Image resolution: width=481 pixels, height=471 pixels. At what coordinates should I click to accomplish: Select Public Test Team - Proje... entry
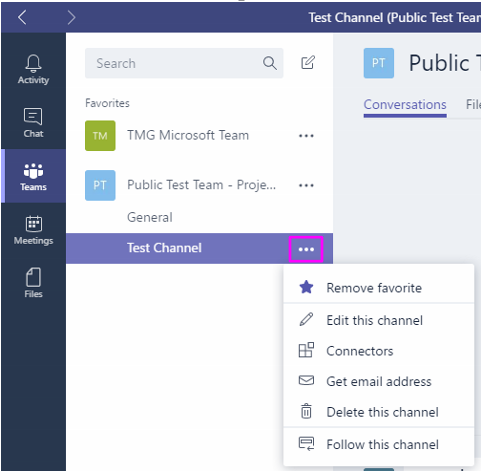[201, 185]
